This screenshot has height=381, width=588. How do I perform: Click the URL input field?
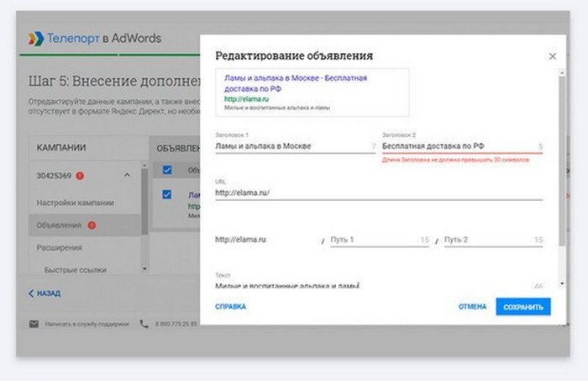point(379,193)
